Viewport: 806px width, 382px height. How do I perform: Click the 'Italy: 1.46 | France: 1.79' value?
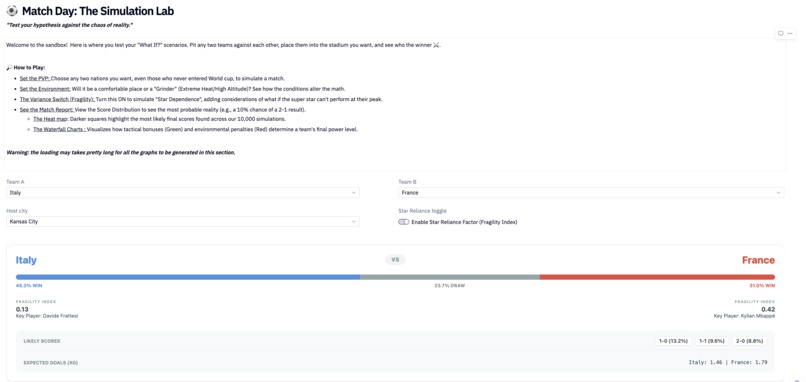coord(728,362)
